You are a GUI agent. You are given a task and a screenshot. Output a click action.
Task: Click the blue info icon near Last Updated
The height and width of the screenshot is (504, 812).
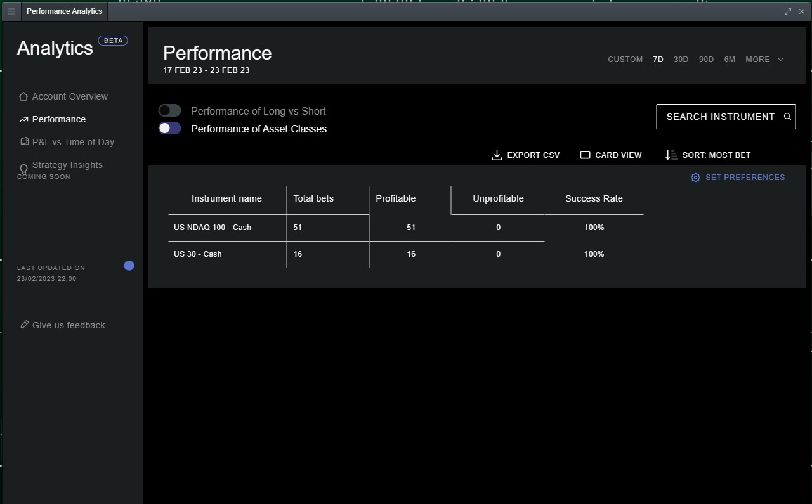click(129, 266)
